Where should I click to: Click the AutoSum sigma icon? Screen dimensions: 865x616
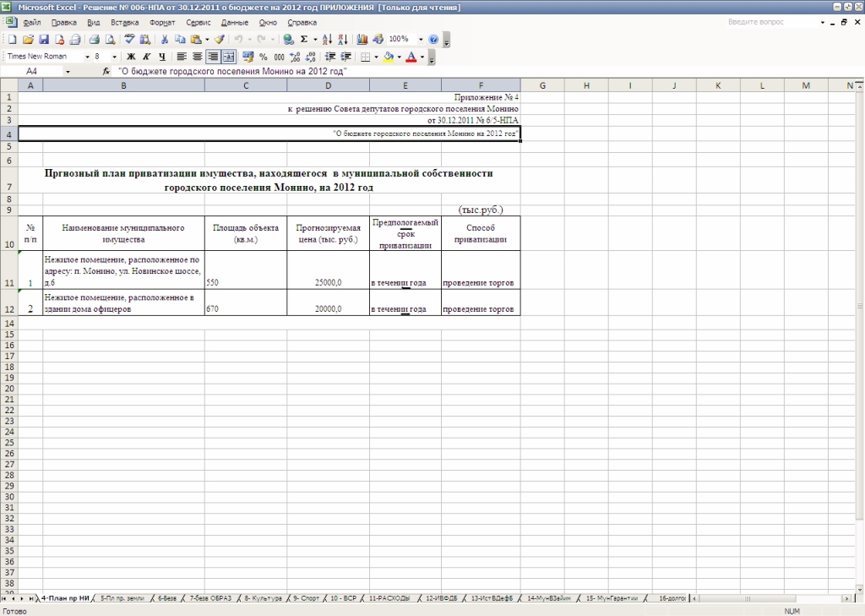pos(303,40)
